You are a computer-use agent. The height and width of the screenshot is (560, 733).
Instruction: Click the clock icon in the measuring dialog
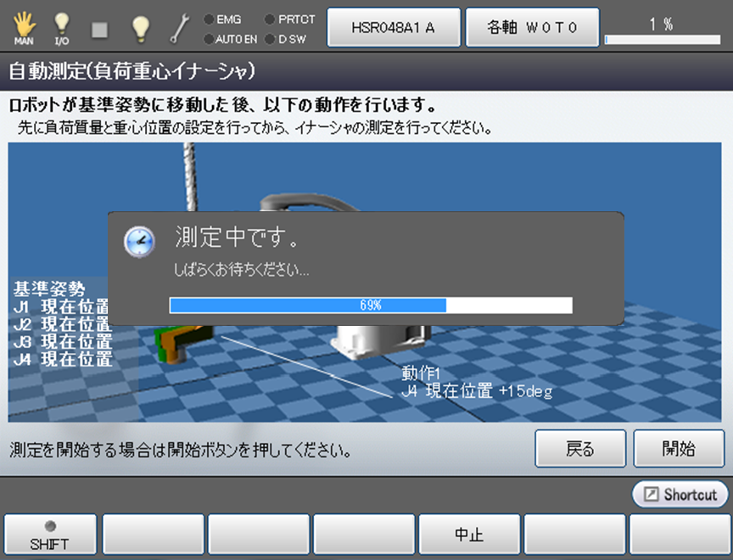(x=139, y=242)
